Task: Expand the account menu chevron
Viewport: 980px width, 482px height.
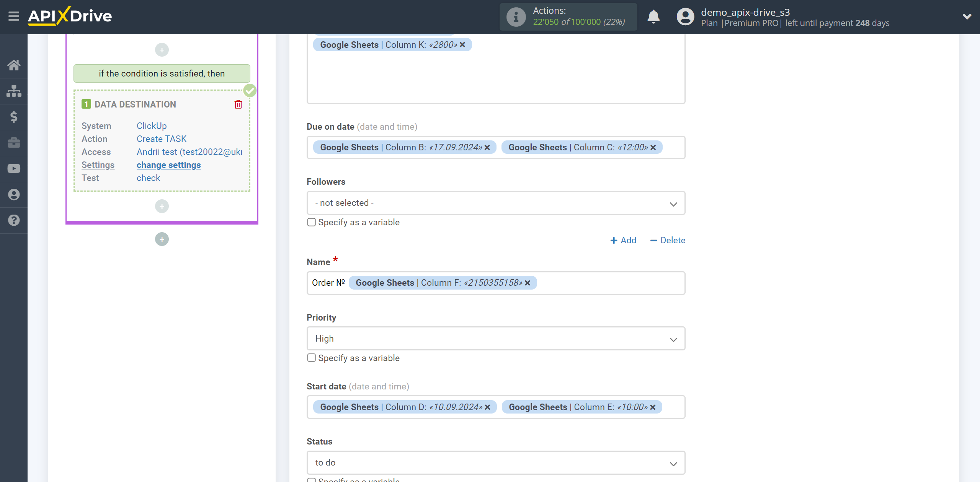Action: (x=967, y=16)
